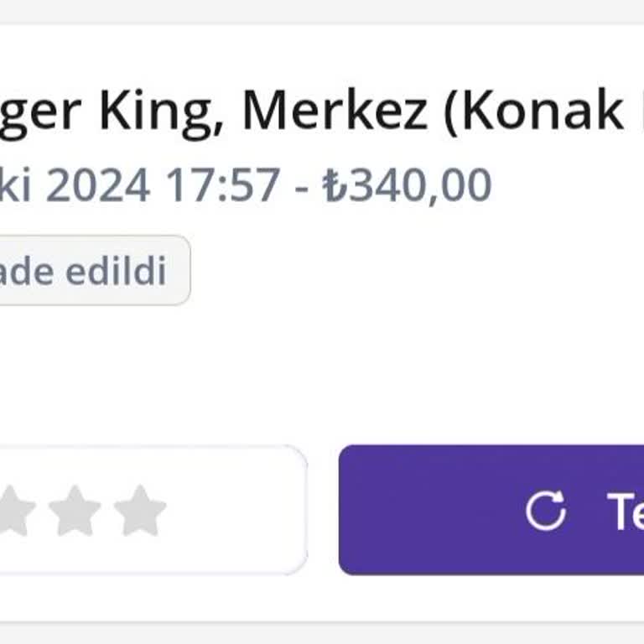The image size is (644, 644).
Task: Click the 17:57 order time
Action: click(221, 185)
